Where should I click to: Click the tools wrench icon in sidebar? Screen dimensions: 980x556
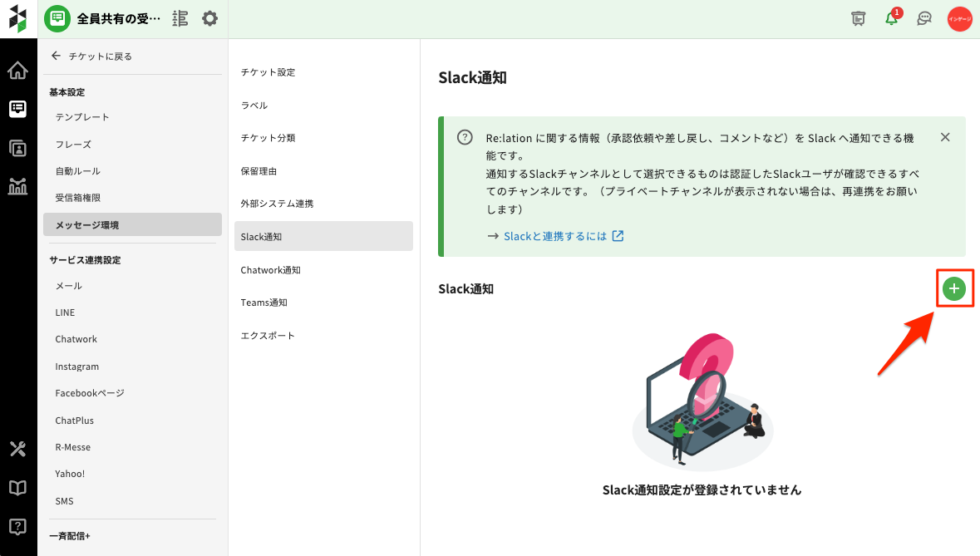[x=17, y=450]
